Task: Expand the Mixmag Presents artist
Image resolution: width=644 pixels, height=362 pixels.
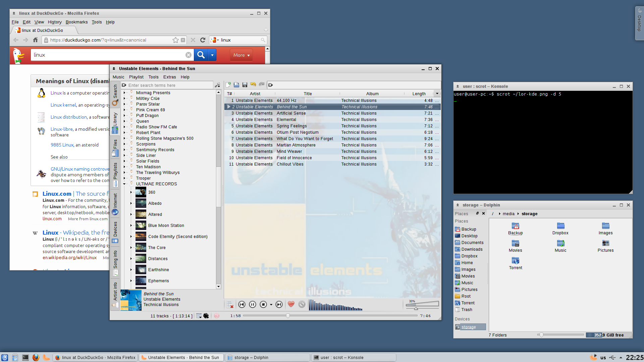Action: 124,93
